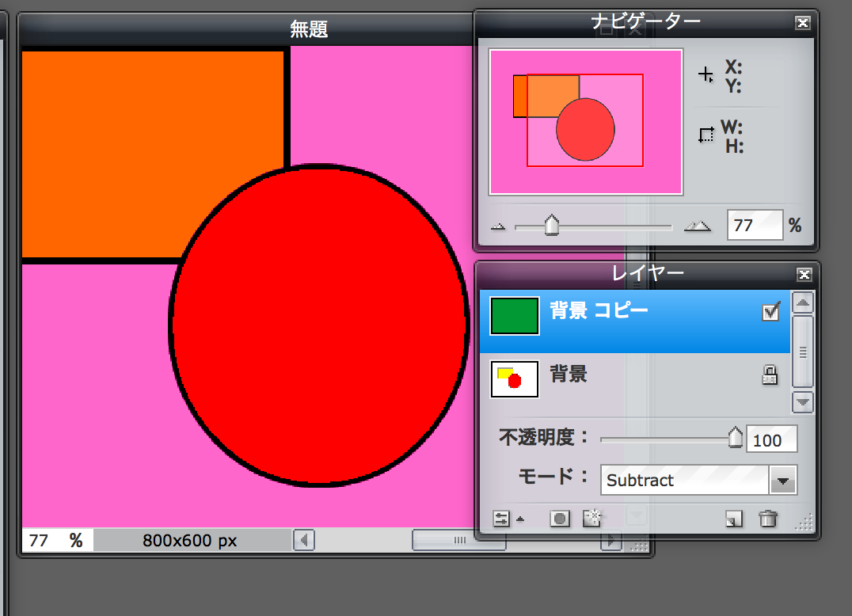Click the canvas horizontal scrollbar thumb
This screenshot has height=616, width=852.
click(x=459, y=540)
